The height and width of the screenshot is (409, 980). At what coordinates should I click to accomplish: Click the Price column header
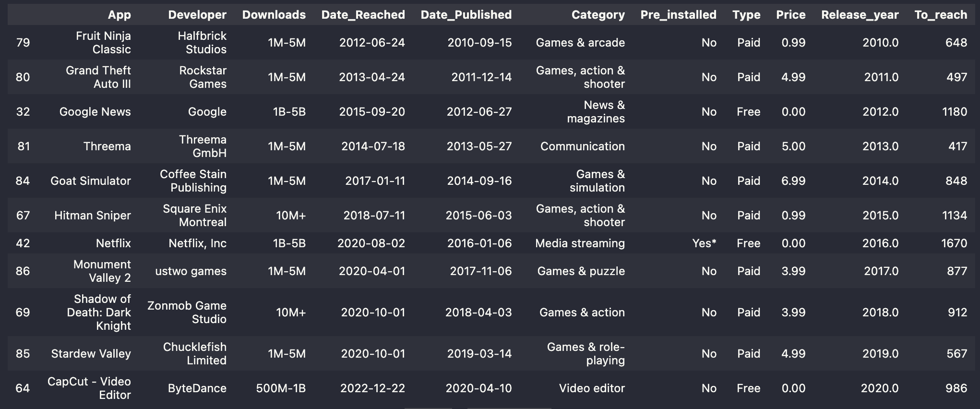click(x=790, y=15)
